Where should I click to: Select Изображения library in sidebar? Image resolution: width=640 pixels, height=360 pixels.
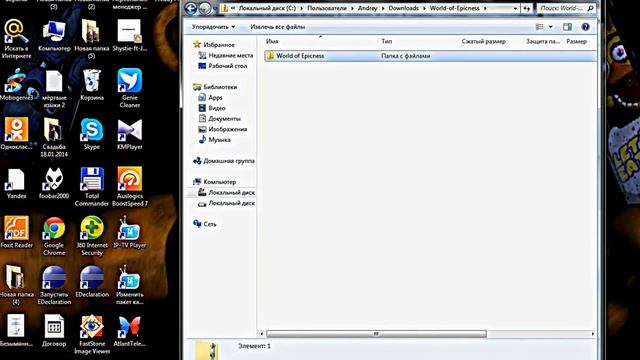click(223, 129)
